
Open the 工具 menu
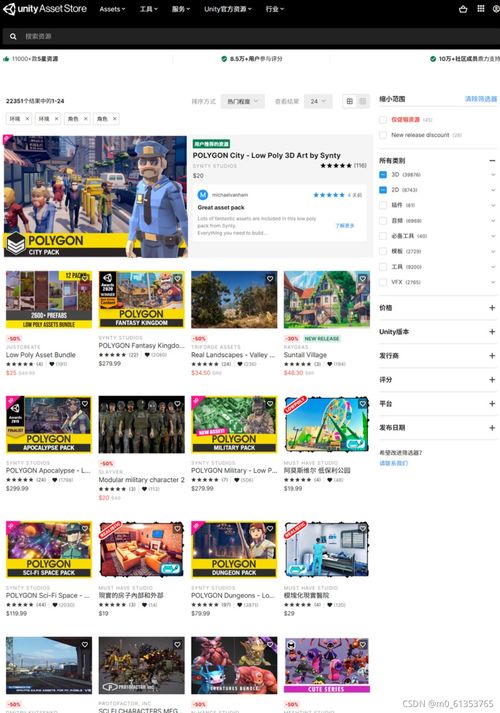pos(149,9)
